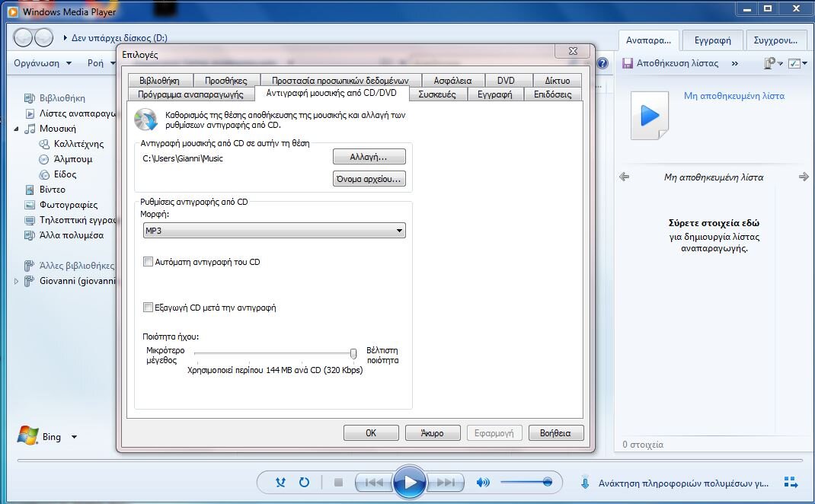Open the clear list options icon
The height and width of the screenshot is (504, 815).
pyautogui.click(x=772, y=63)
